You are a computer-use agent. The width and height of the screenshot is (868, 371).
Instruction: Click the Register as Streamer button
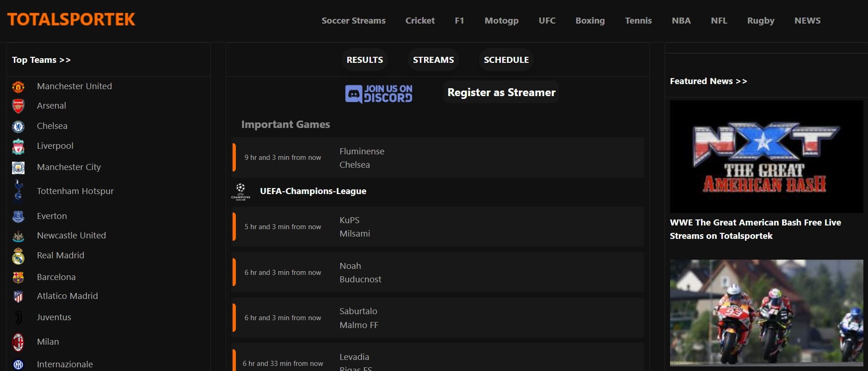click(x=501, y=92)
